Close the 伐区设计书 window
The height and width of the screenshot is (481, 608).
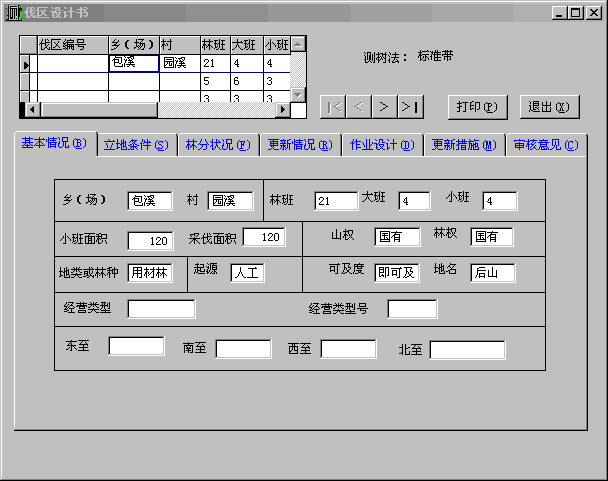[594, 13]
